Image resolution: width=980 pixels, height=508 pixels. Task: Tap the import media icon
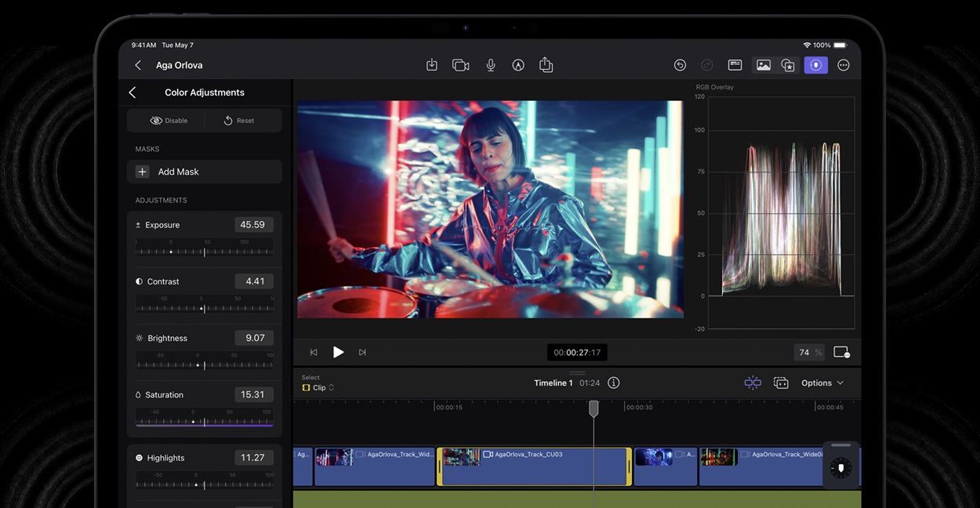pyautogui.click(x=431, y=65)
